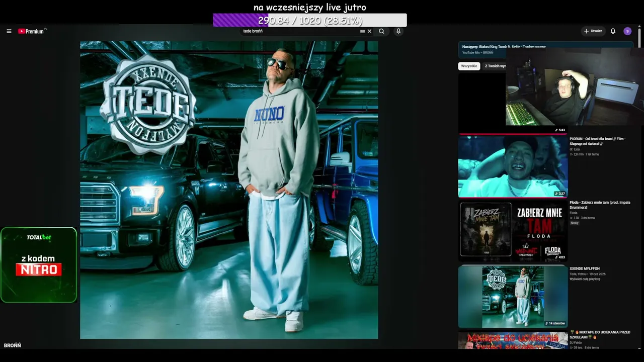This screenshot has width=644, height=362.
Task: Start voice search with the microphone
Action: pyautogui.click(x=398, y=31)
